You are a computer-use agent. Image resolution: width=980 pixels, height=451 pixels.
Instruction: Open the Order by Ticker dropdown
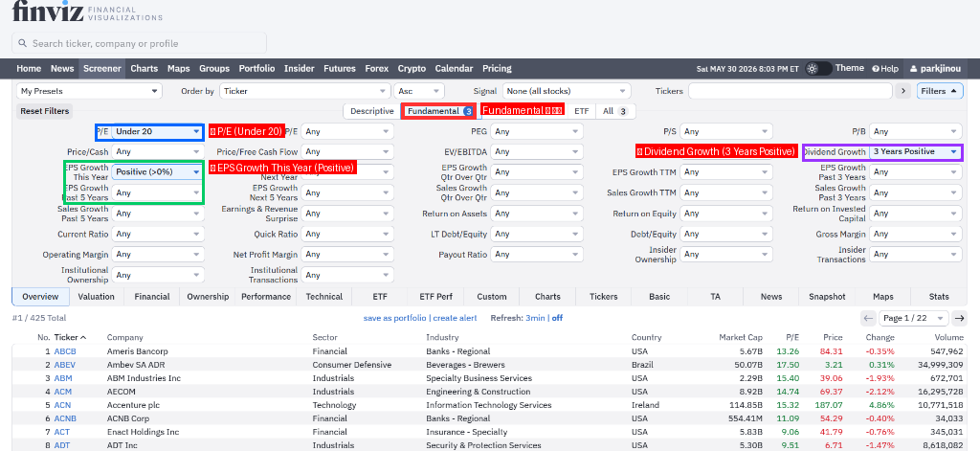coord(305,91)
